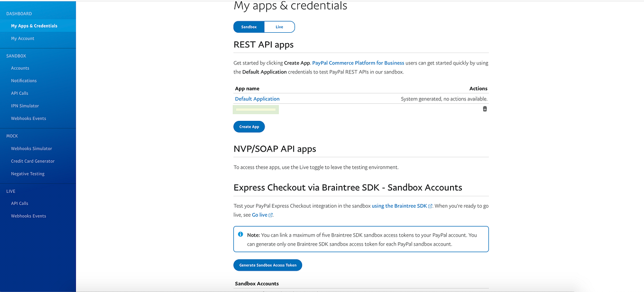644x292 pixels.
Task: Open sandbox Notifications page
Action: pyautogui.click(x=24, y=81)
